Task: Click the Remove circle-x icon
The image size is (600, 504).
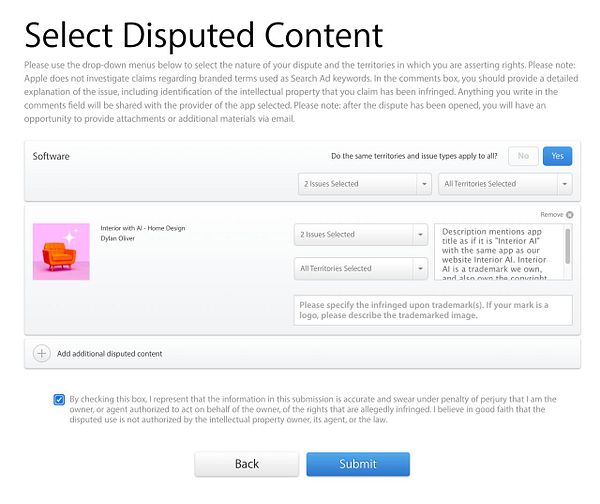Action: pyautogui.click(x=570, y=215)
